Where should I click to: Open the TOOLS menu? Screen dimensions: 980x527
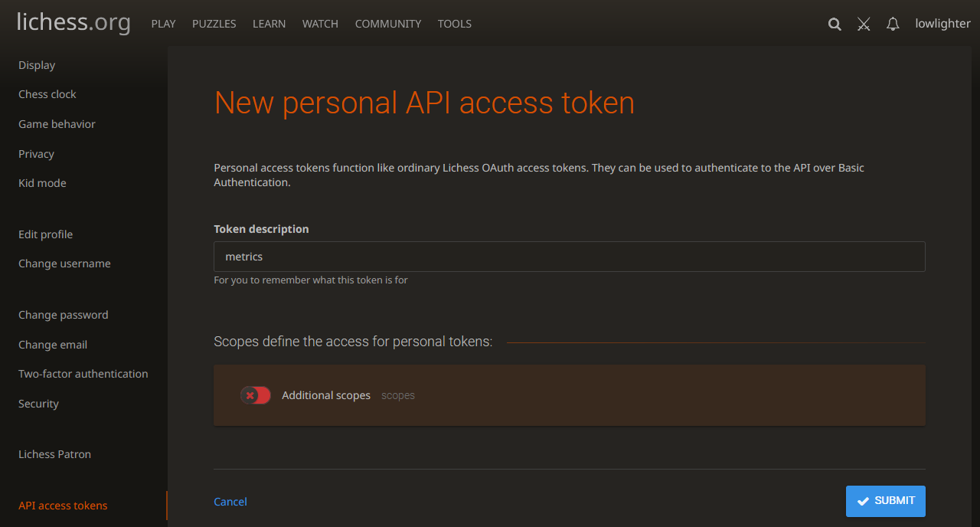click(x=455, y=24)
